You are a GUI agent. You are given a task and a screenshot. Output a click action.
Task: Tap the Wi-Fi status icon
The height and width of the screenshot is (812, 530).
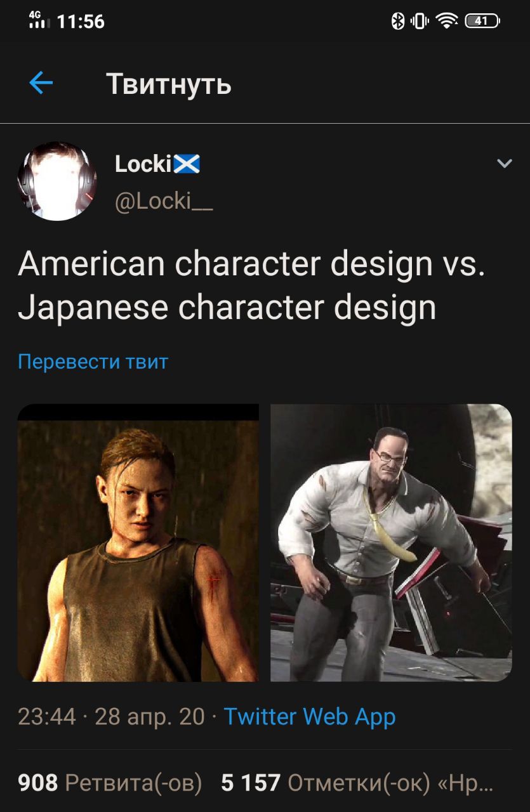tap(447, 22)
